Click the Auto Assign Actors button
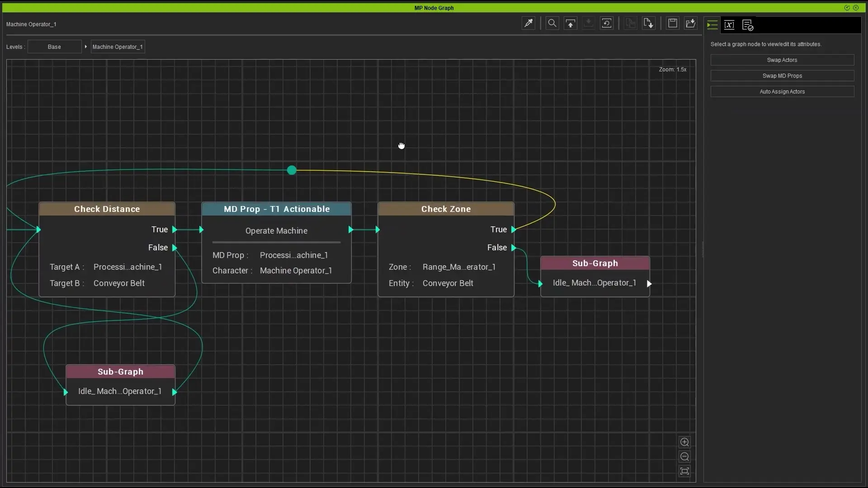868x488 pixels. pyautogui.click(x=782, y=91)
